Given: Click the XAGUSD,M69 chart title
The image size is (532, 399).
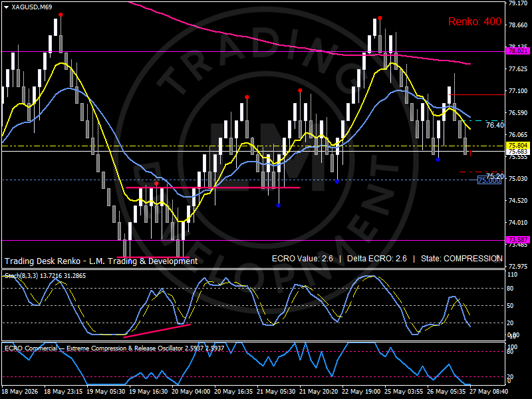Looking at the screenshot, I should tap(31, 7).
